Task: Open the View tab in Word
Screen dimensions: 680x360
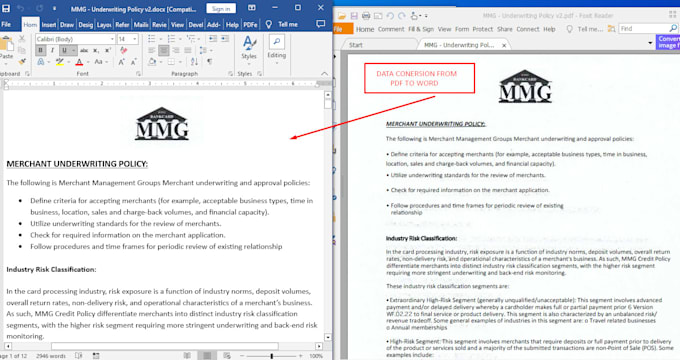Action: [x=177, y=25]
